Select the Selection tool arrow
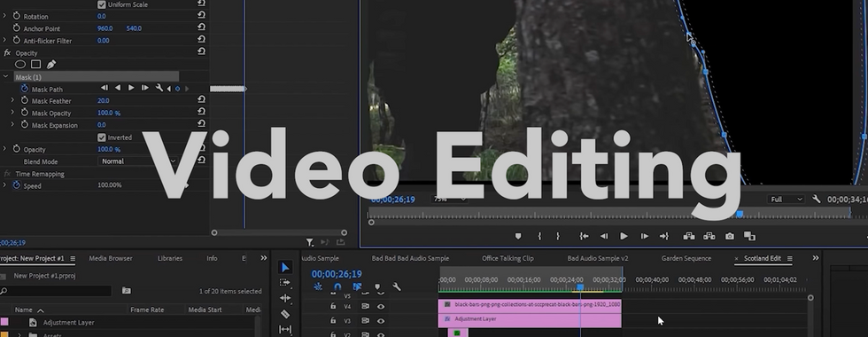 click(285, 268)
